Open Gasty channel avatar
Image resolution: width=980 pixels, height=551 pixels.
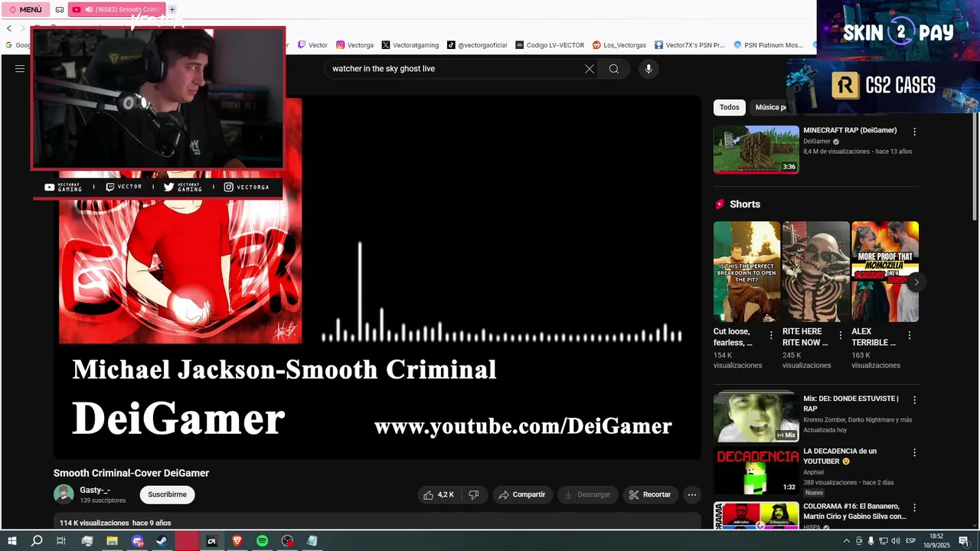(64, 494)
